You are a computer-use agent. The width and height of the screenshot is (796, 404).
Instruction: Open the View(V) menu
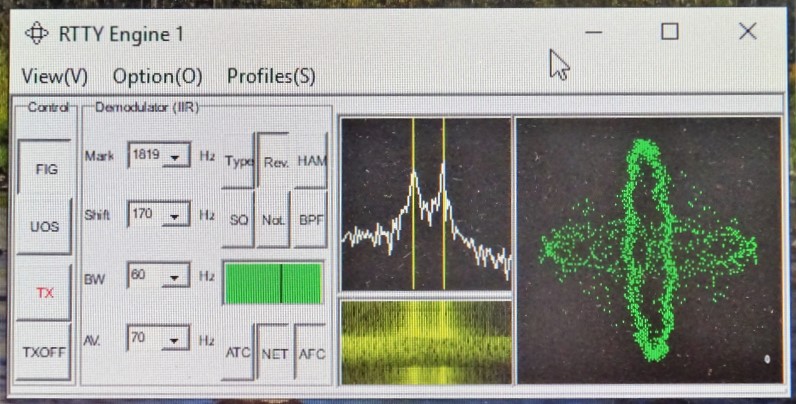pos(54,76)
